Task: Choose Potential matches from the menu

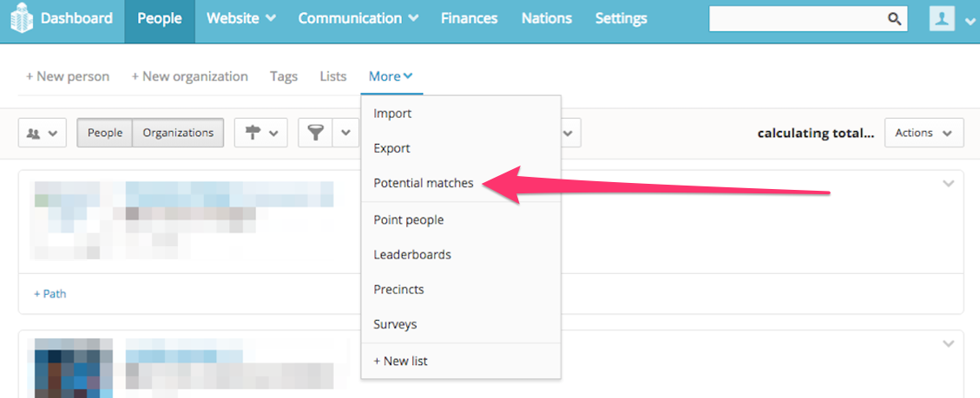Action: [x=424, y=183]
